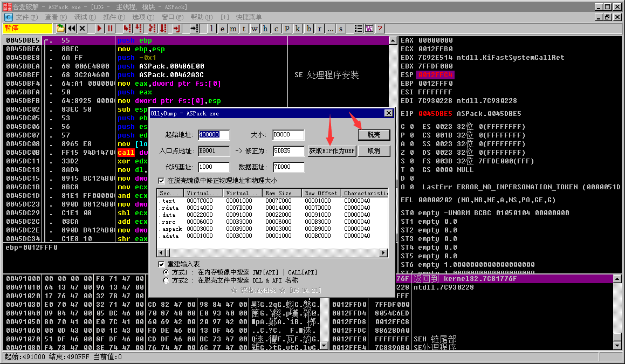Viewport: 625px width, 364px height.
Task: Open the Patches window with the 'p' button
Action: [x=287, y=28]
